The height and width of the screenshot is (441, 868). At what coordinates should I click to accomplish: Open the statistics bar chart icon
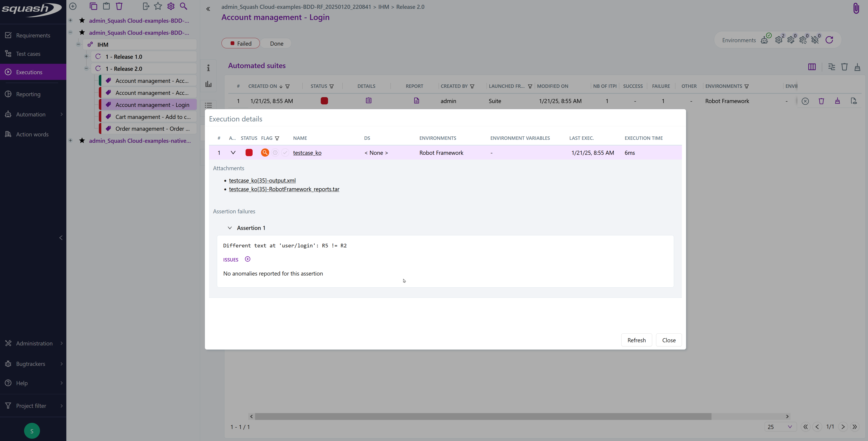click(209, 84)
